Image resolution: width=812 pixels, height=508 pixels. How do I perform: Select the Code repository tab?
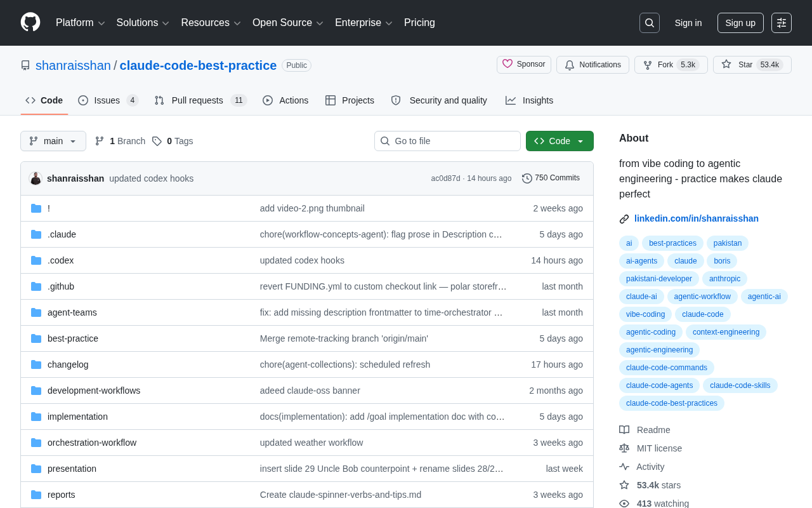click(44, 100)
